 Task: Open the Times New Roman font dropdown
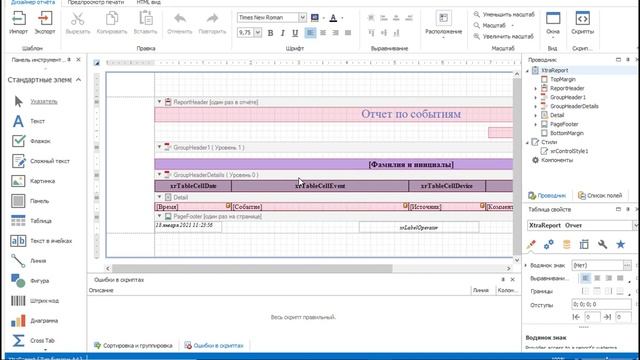(x=302, y=18)
